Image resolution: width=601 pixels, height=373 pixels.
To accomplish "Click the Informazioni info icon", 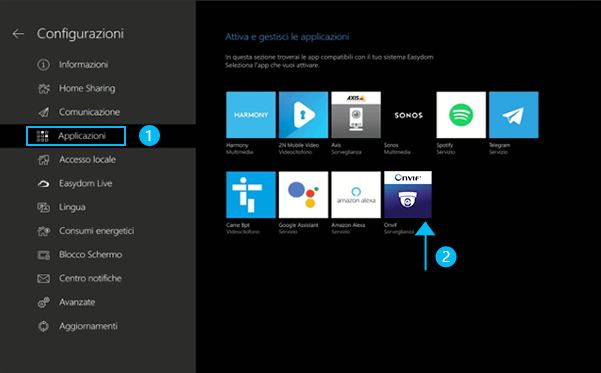I will [43, 64].
